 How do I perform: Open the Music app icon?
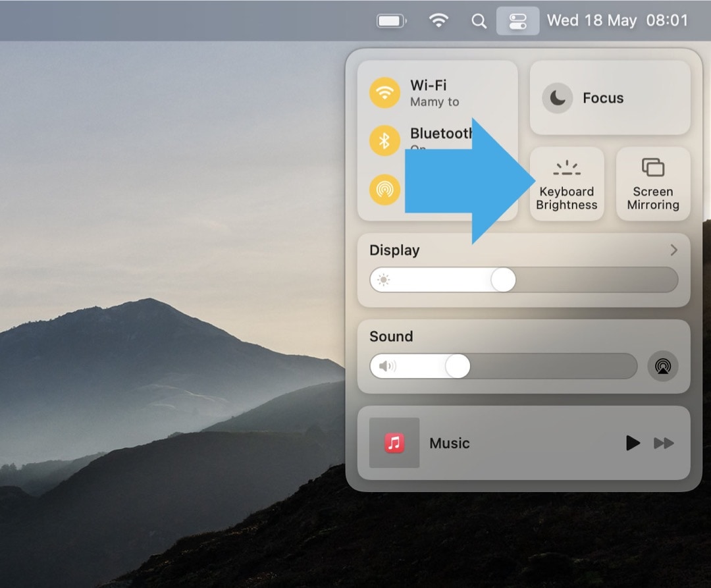coord(393,443)
